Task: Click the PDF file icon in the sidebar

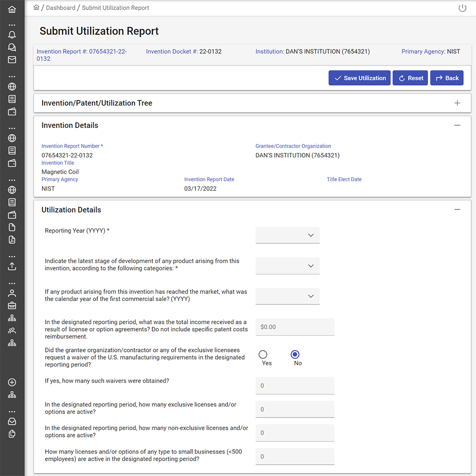Action: point(12,240)
